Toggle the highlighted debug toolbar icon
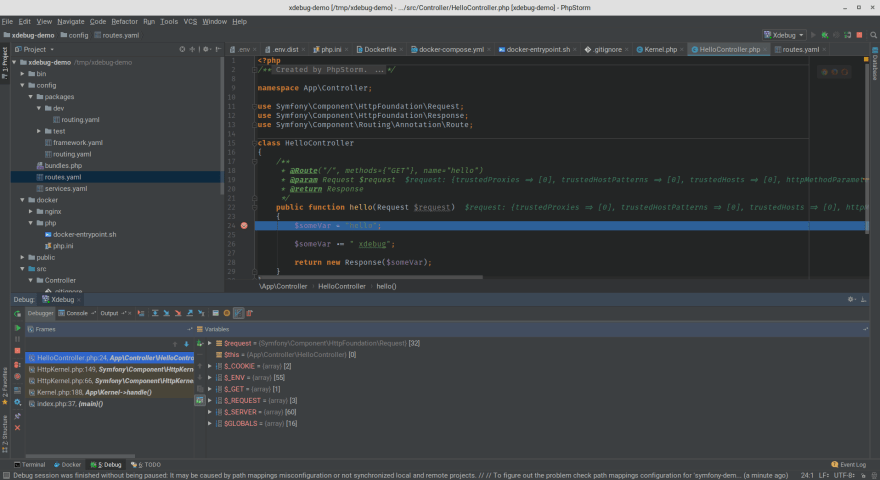The image size is (880, 480). click(239, 313)
